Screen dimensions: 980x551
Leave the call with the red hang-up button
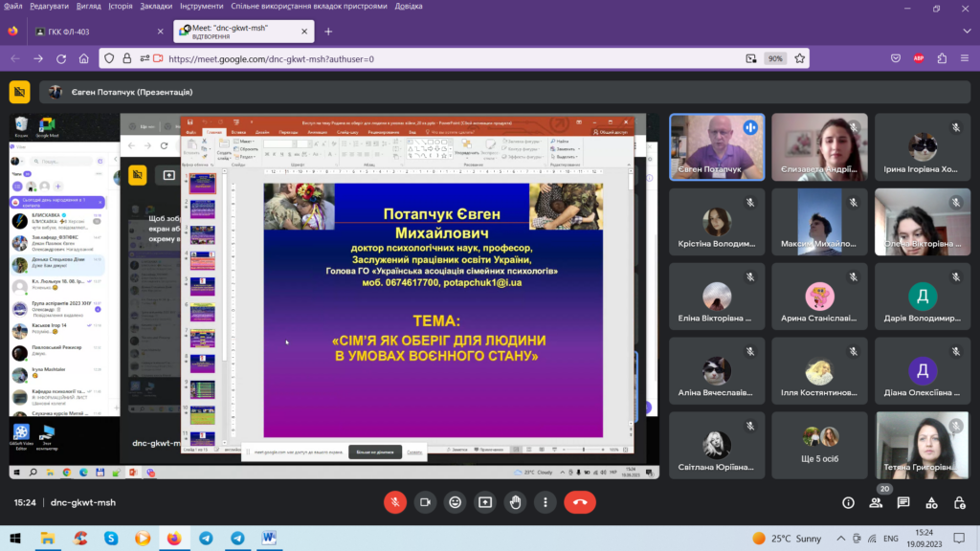tap(579, 502)
